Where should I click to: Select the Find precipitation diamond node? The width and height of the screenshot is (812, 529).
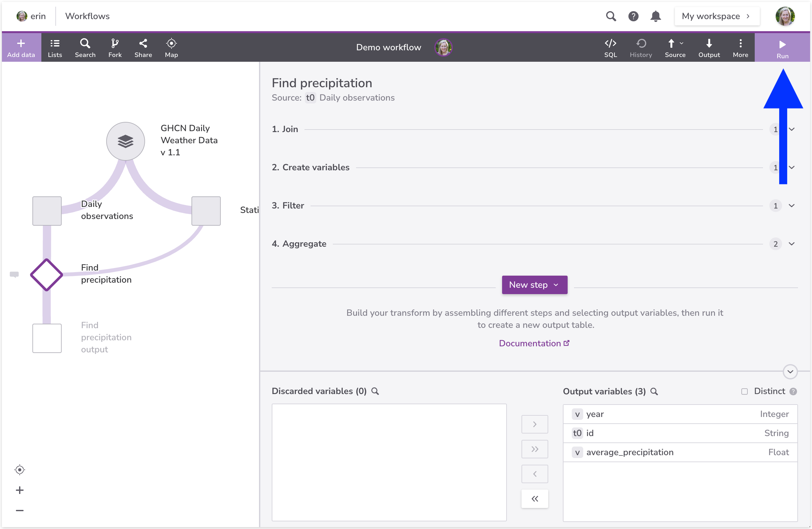(47, 275)
